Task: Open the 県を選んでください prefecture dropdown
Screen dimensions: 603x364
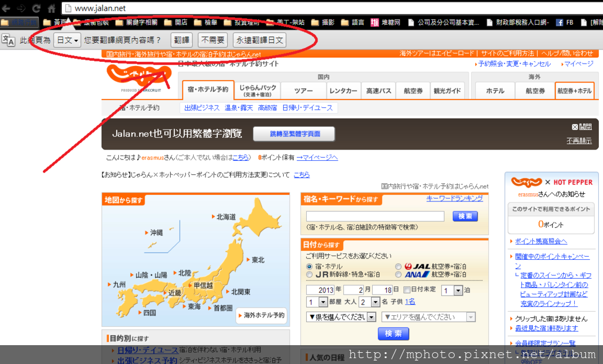Action: point(341,317)
